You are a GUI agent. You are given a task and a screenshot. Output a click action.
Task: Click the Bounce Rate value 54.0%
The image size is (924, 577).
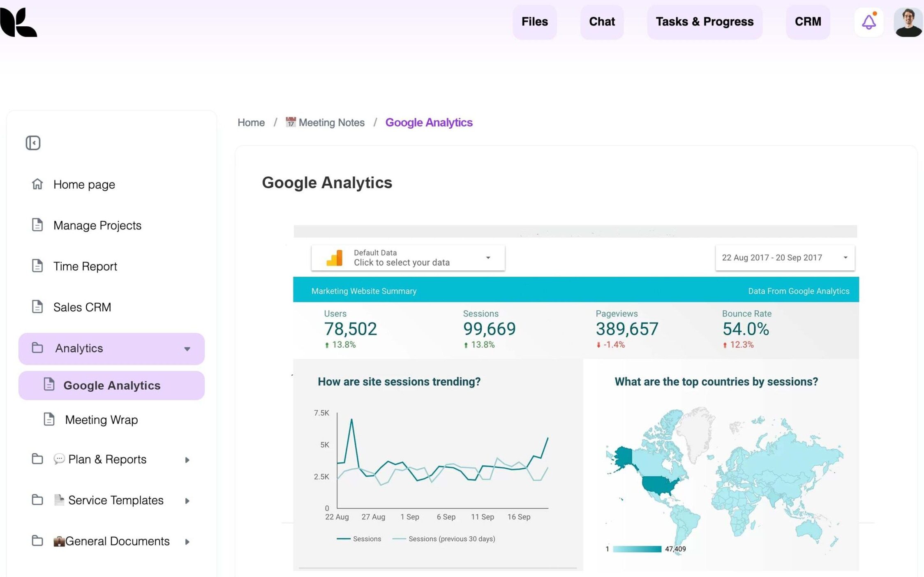point(746,329)
